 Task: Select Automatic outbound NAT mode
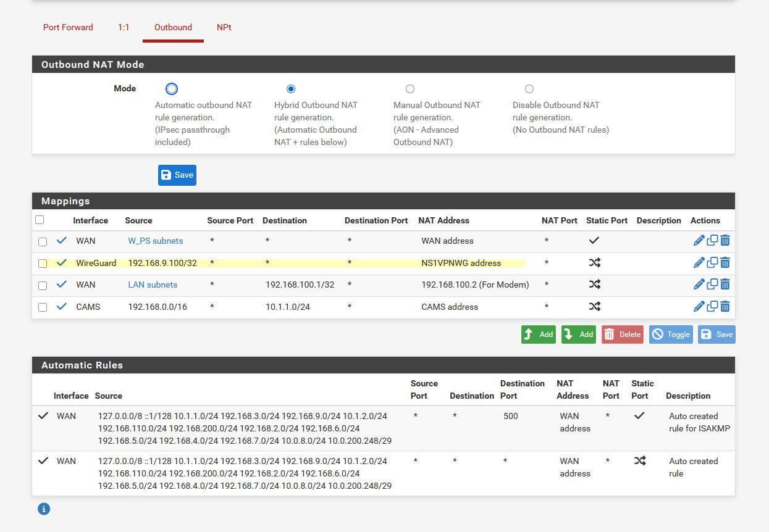(x=172, y=89)
